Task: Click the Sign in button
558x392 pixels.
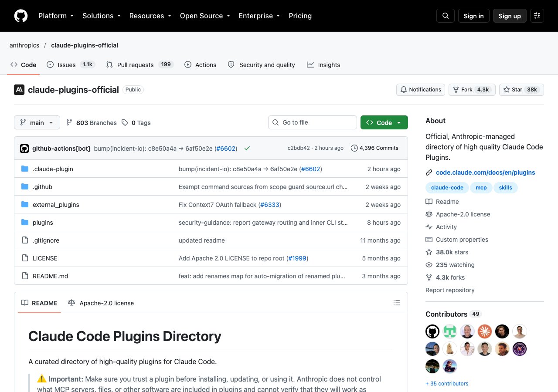Action: 474,16
